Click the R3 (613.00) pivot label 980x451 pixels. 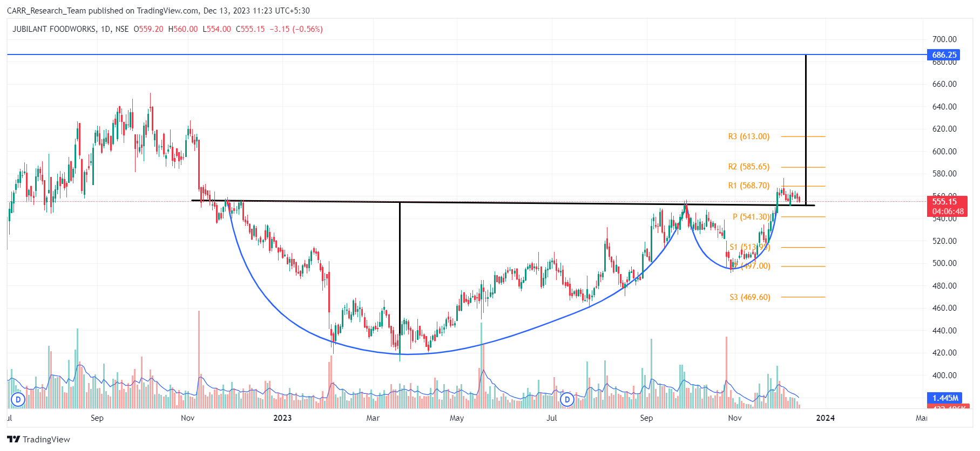[x=748, y=136]
